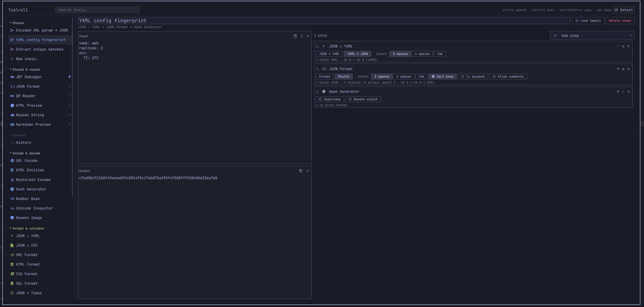Image resolution: width=644 pixels, height=307 pixels.
Task: Click the Load Sample button
Action: (588, 21)
